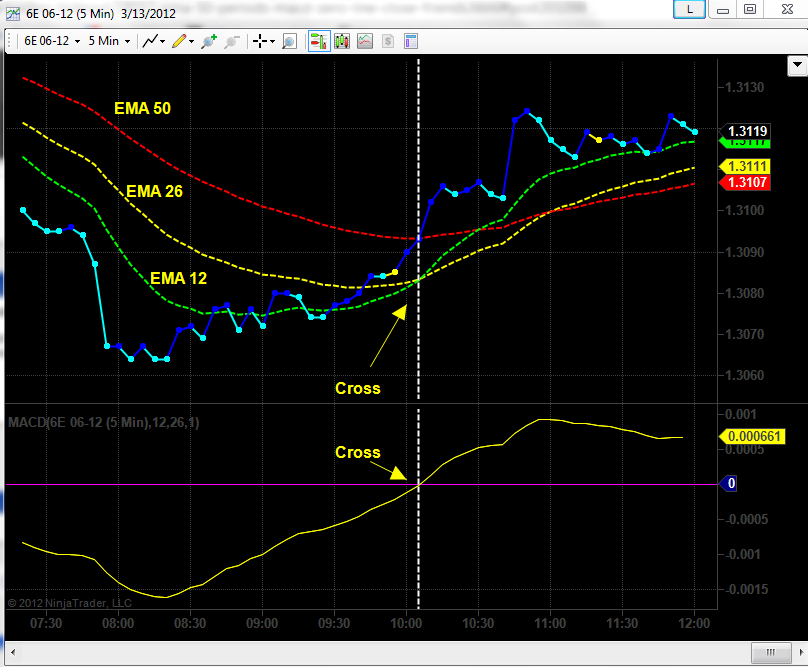Open the chart properties icon
The height and width of the screenshot is (667, 808).
click(411, 41)
